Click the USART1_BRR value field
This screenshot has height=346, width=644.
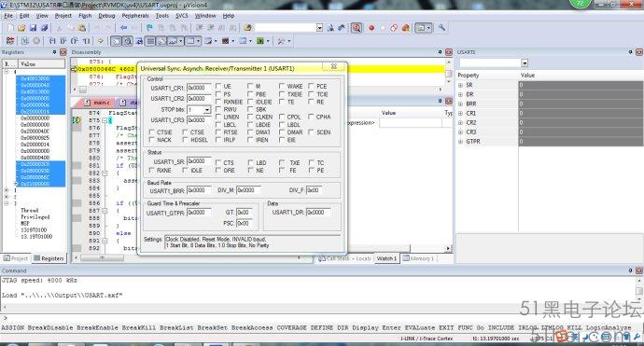click(x=199, y=190)
